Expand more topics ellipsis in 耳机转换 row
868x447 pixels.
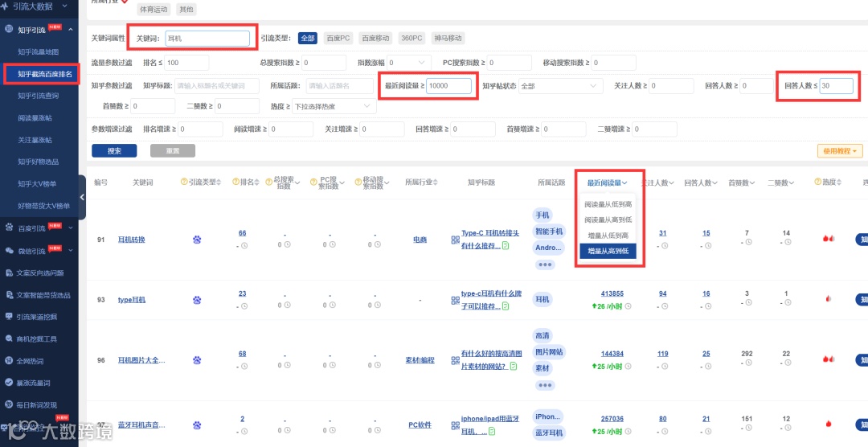545,265
